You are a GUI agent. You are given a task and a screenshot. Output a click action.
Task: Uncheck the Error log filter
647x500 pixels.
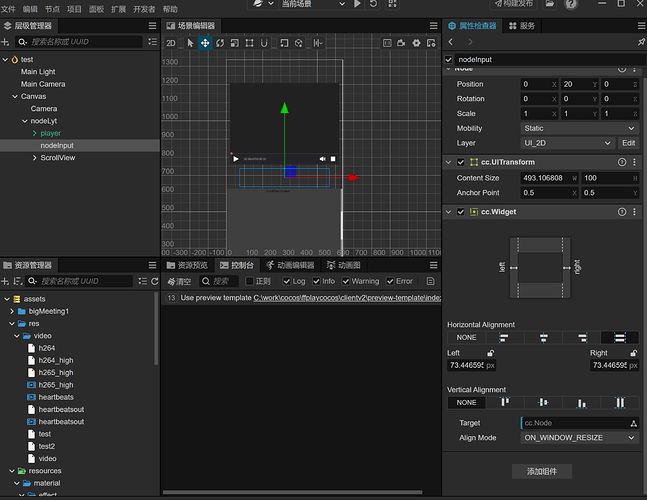pyautogui.click(x=391, y=281)
